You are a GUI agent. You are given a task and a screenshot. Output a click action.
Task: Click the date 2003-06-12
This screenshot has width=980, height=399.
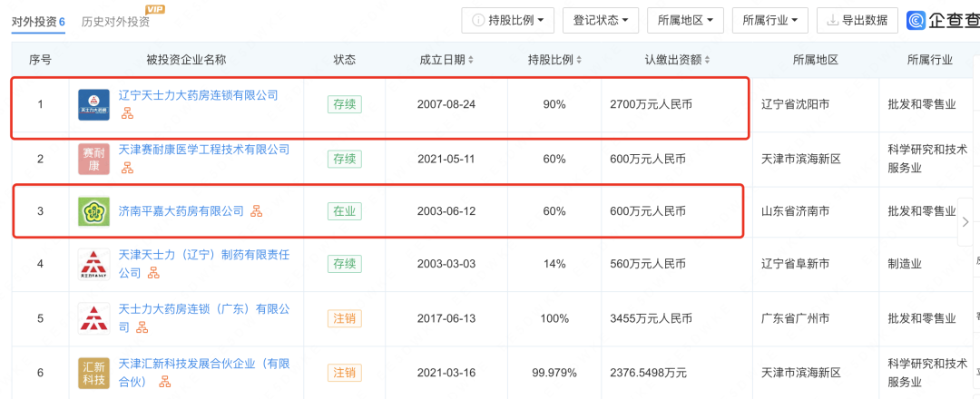(446, 211)
